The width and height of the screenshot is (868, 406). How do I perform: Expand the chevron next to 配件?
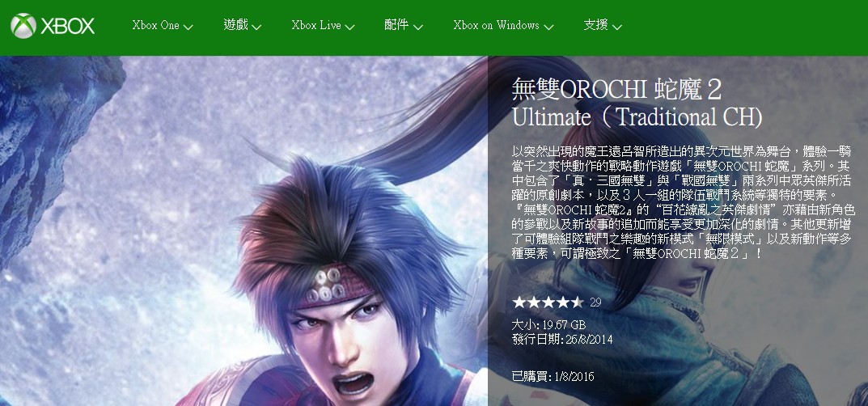pyautogui.click(x=418, y=27)
